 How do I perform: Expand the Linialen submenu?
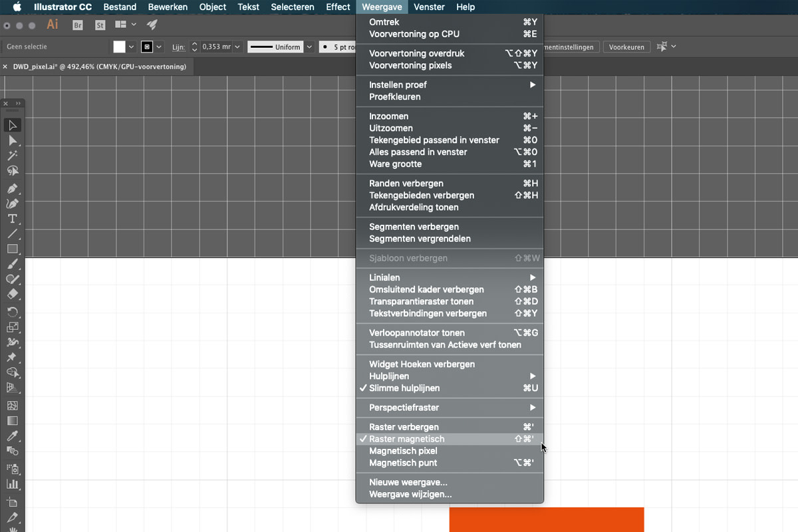pos(450,277)
